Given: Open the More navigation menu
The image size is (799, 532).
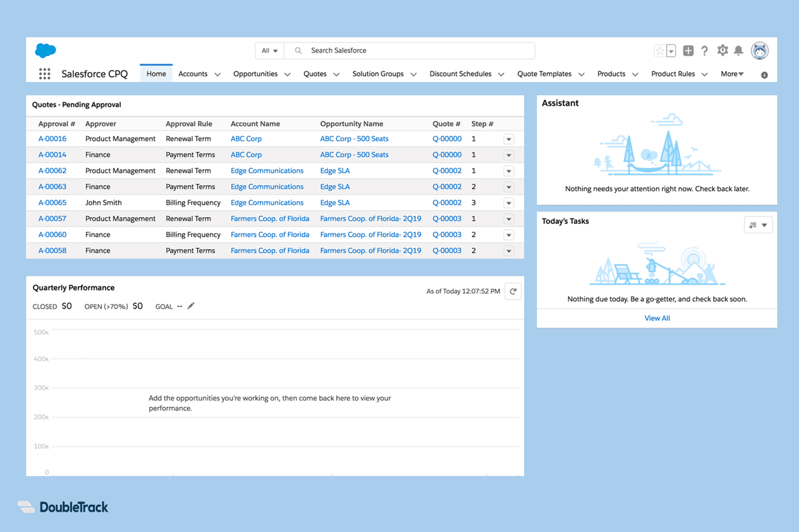Looking at the screenshot, I should (x=732, y=74).
